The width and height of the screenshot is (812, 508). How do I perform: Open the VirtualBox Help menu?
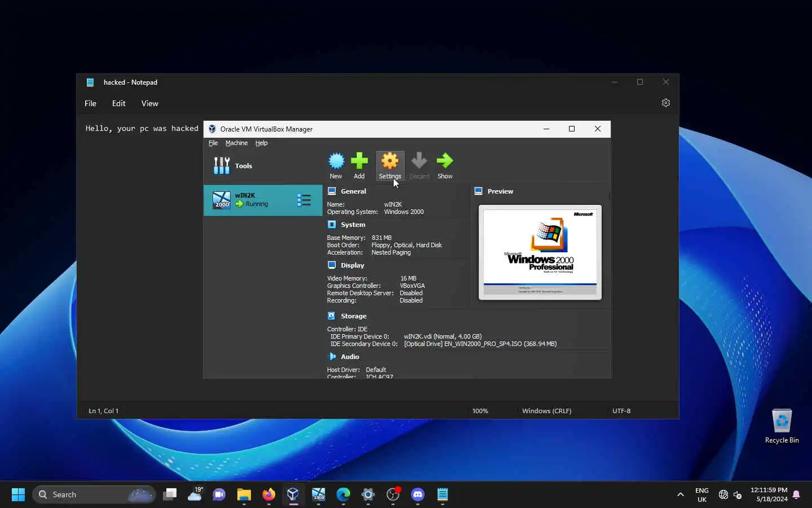point(261,143)
